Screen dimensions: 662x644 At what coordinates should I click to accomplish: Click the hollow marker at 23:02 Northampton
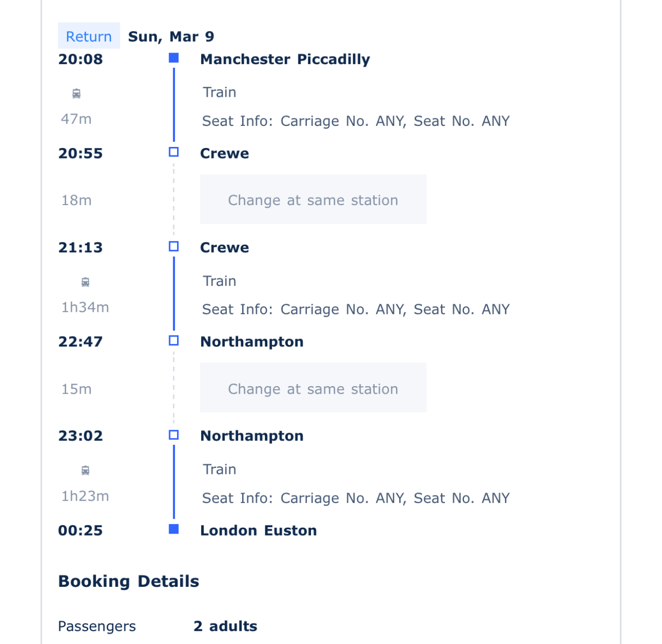coord(174,435)
